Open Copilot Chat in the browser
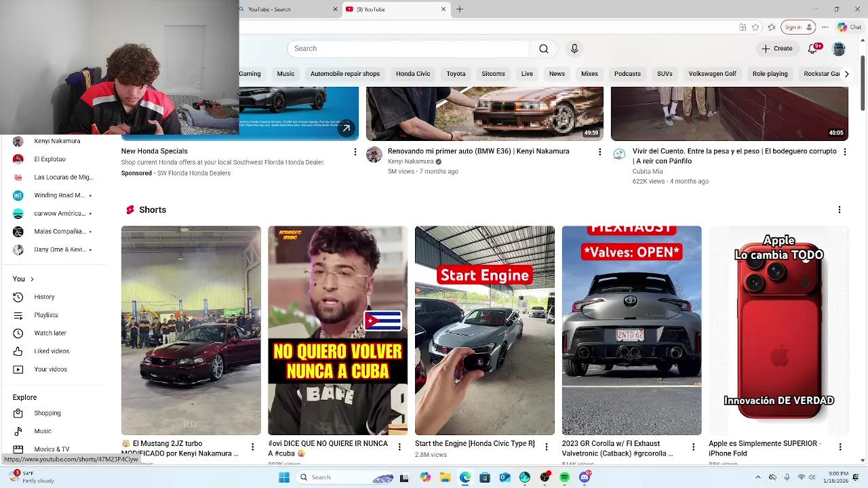Image resolution: width=868 pixels, height=488 pixels. [x=849, y=27]
